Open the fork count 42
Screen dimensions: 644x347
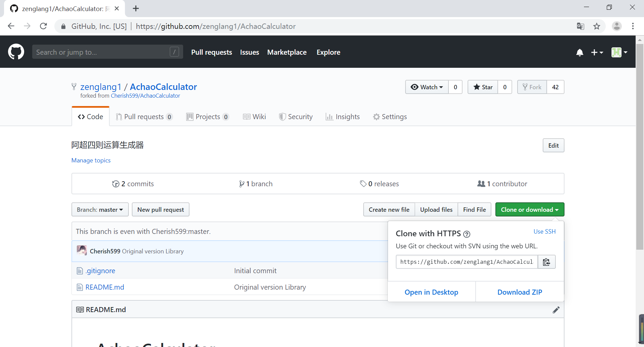[x=555, y=87]
